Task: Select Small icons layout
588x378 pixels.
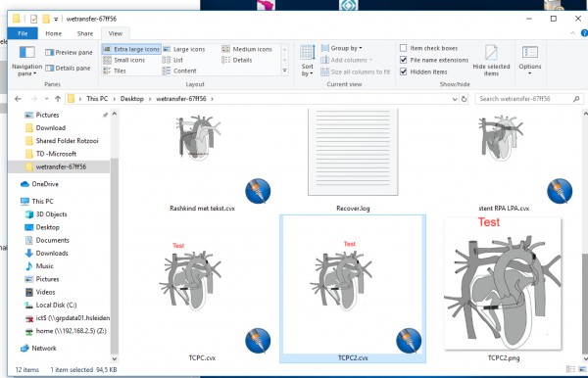Action: pyautogui.click(x=124, y=60)
